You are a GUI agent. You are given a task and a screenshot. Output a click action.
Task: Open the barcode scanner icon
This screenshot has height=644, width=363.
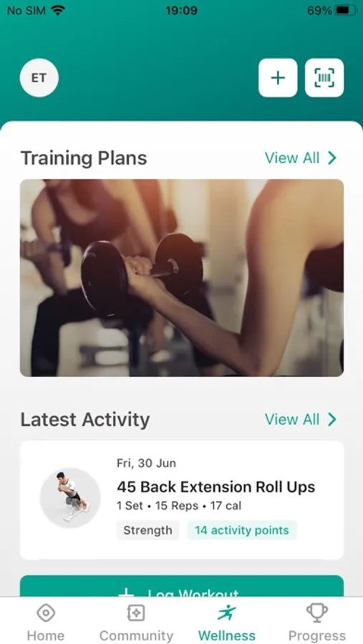[x=324, y=77]
